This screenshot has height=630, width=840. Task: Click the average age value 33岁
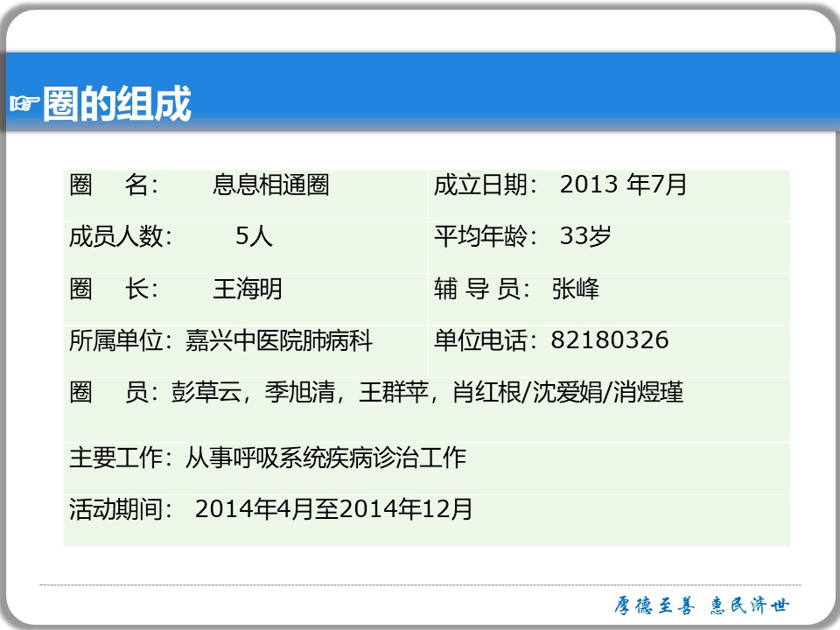[x=584, y=236]
